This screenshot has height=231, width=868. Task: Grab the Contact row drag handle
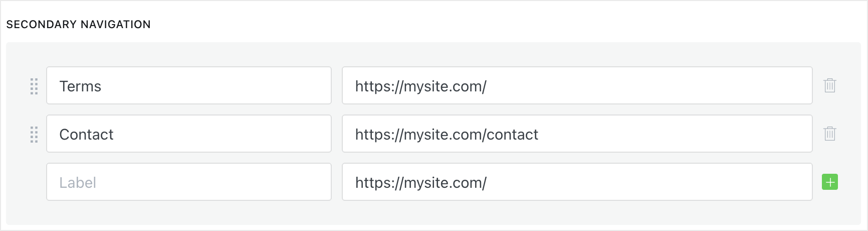point(34,135)
